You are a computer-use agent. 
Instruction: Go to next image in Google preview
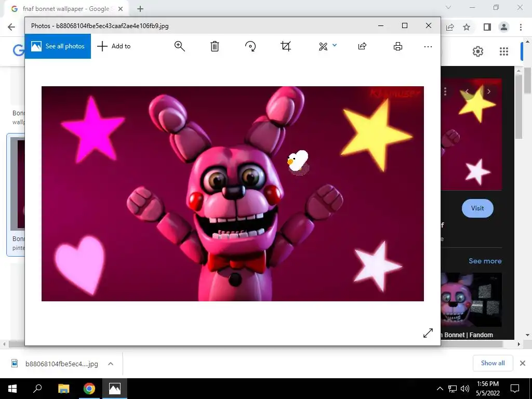(488, 91)
